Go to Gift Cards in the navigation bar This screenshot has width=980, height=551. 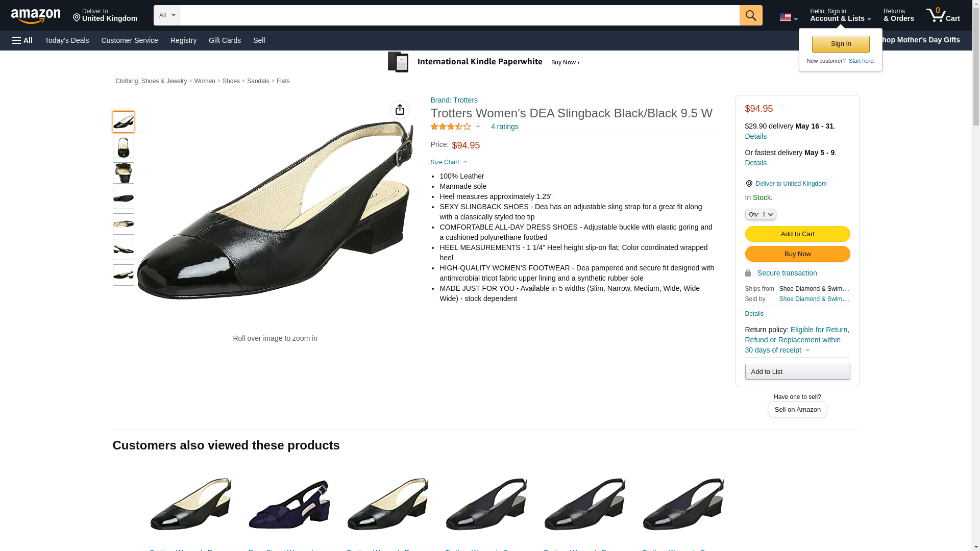click(225, 40)
